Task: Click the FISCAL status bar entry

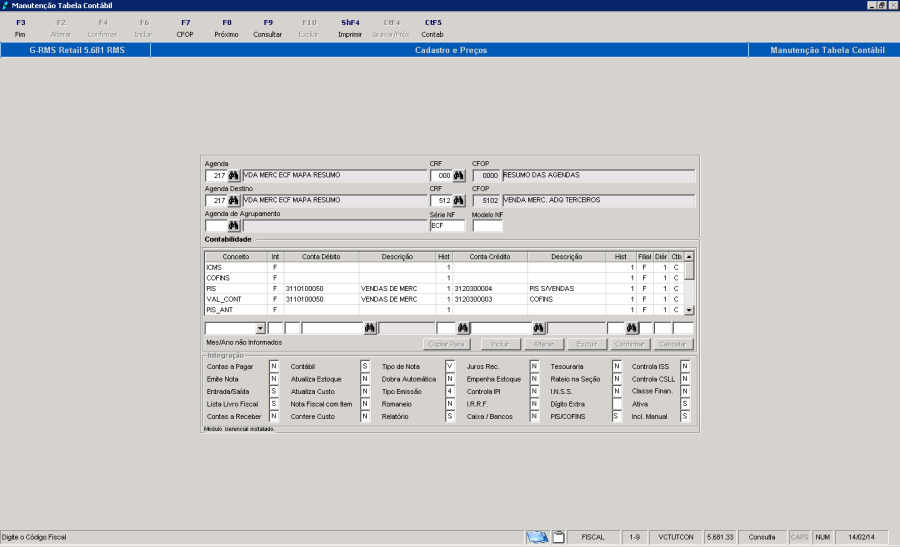Action: click(593, 537)
